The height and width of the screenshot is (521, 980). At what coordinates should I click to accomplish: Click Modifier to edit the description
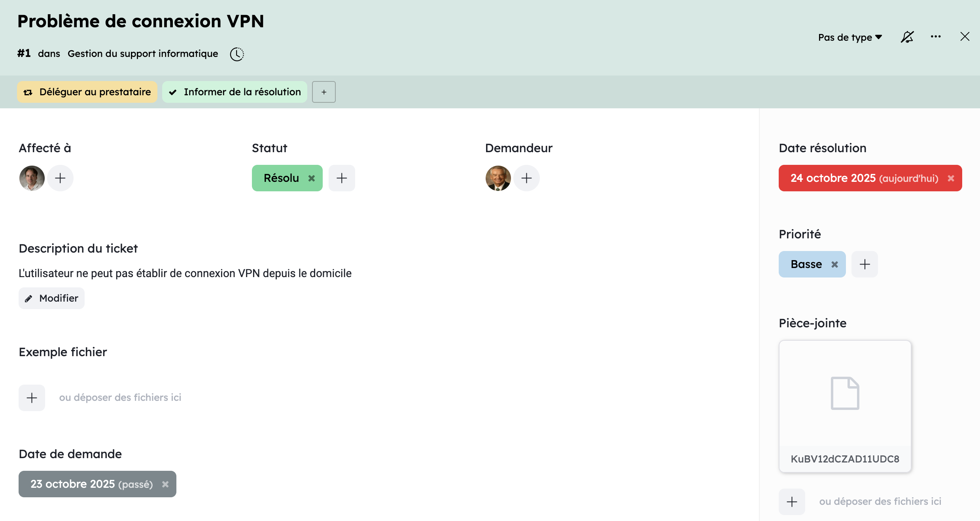51,298
